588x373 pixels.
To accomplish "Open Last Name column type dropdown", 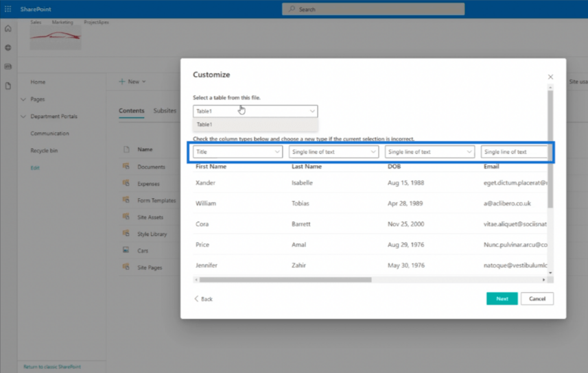I will [333, 152].
